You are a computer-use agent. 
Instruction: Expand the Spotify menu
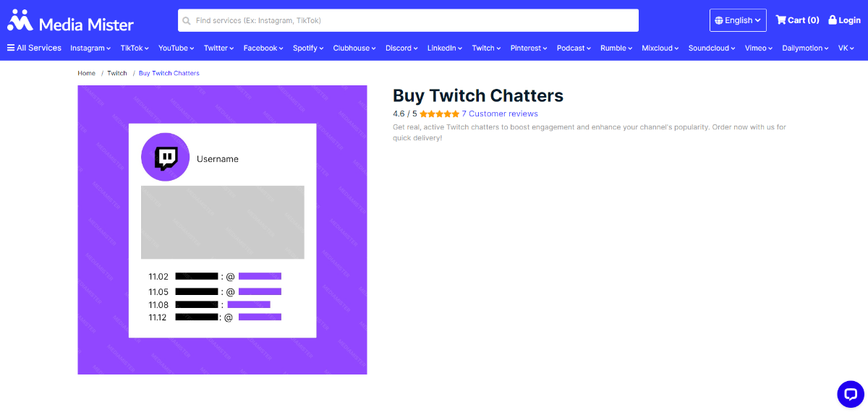pos(308,48)
